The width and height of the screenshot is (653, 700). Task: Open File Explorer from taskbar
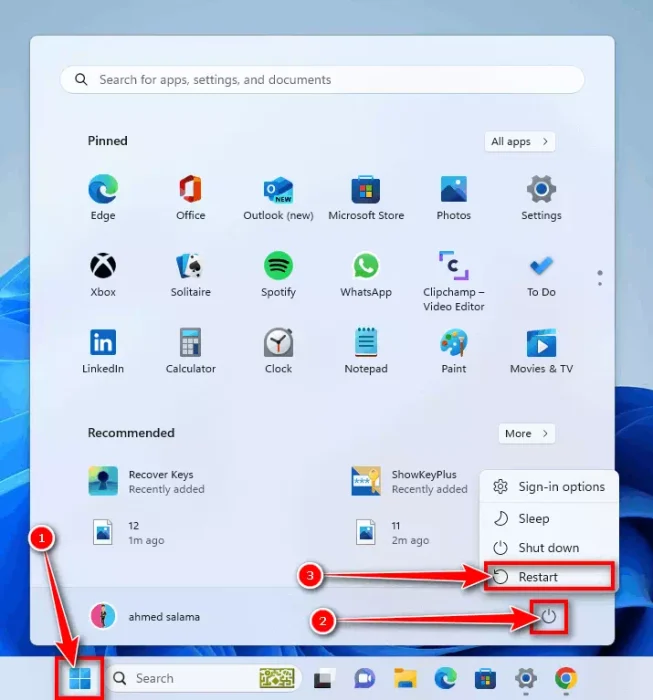click(x=405, y=679)
